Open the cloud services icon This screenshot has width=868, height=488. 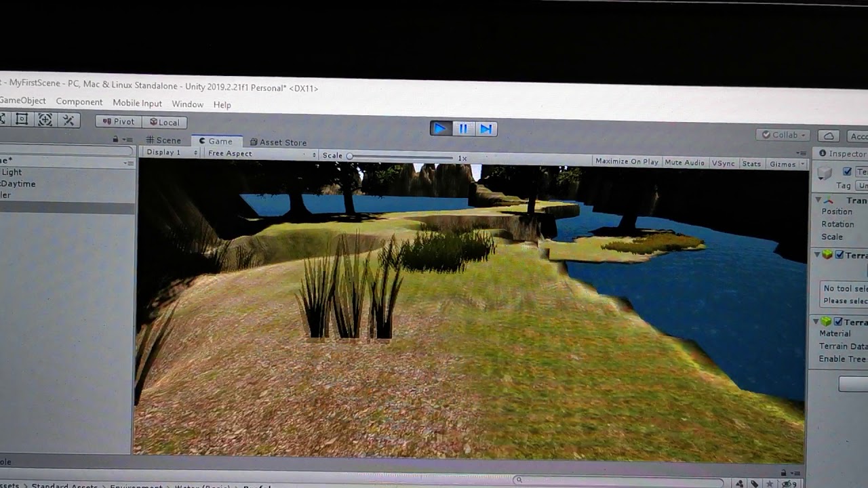tap(829, 136)
